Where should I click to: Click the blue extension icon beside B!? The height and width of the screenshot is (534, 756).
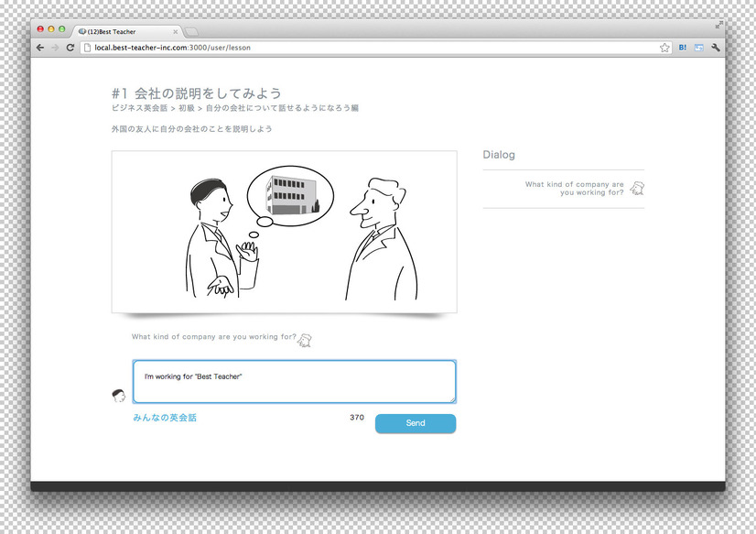coord(698,48)
